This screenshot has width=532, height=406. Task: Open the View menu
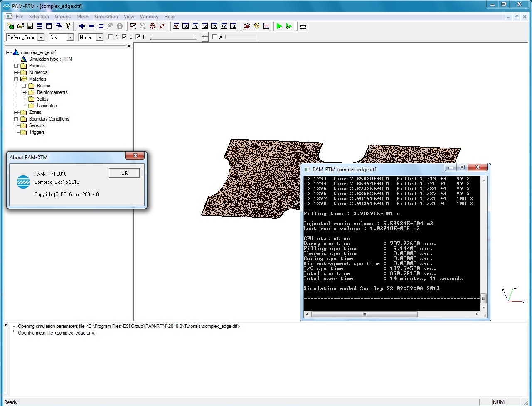129,17
